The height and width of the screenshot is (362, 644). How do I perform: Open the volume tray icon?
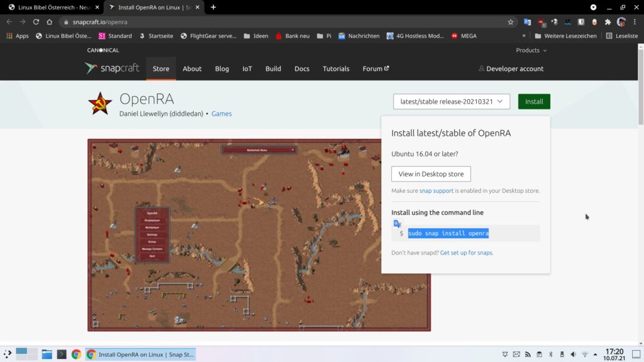573,354
